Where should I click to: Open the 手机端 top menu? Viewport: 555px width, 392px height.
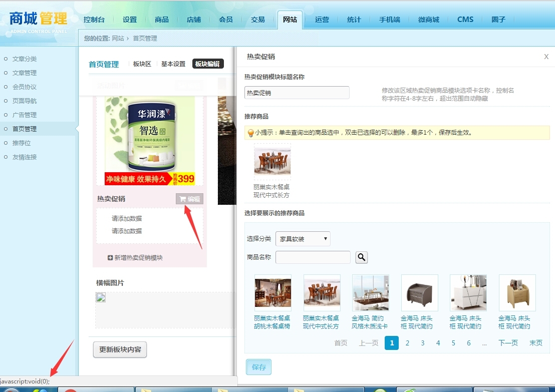click(x=390, y=20)
